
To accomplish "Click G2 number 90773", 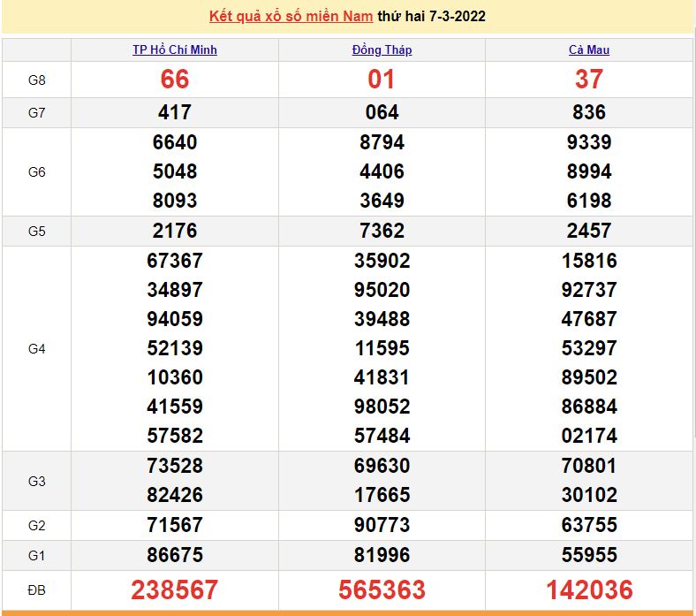I will point(382,525).
